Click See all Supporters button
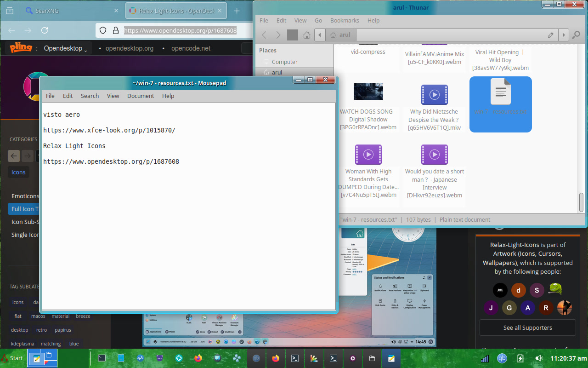Image resolution: width=588 pixels, height=368 pixels. click(527, 328)
